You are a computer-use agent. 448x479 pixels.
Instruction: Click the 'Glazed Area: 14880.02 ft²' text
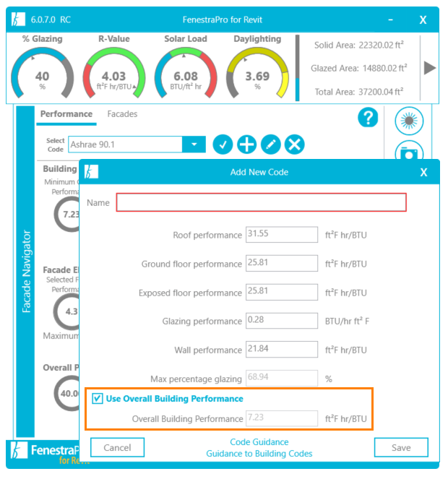pyautogui.click(x=359, y=68)
